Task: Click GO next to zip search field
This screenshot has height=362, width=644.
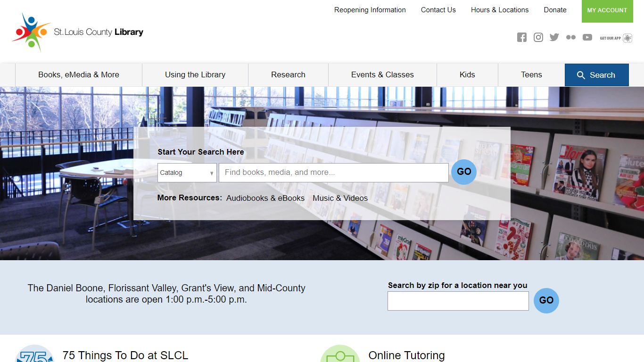Action: pyautogui.click(x=546, y=301)
